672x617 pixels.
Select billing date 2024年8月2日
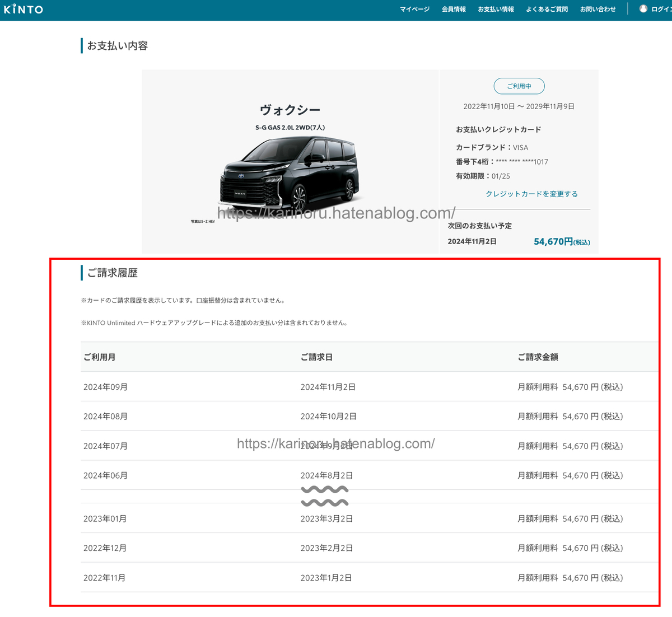click(326, 475)
